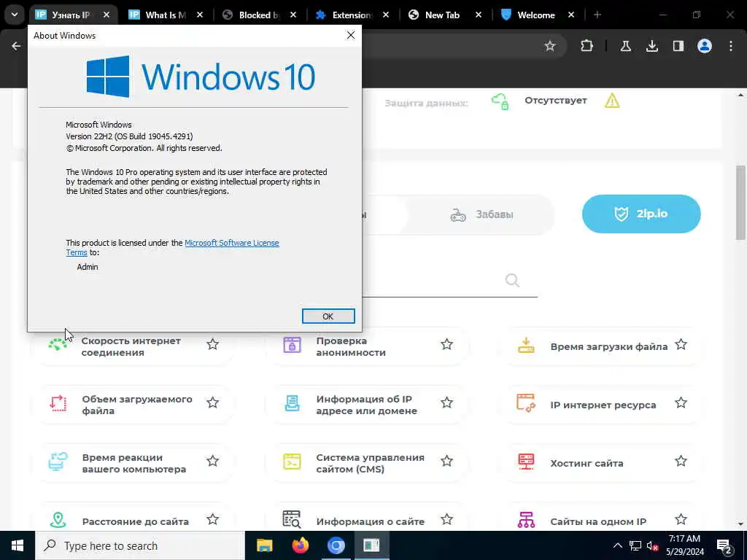Close the About Windows dialog
This screenshot has height=560, width=747.
351,35
